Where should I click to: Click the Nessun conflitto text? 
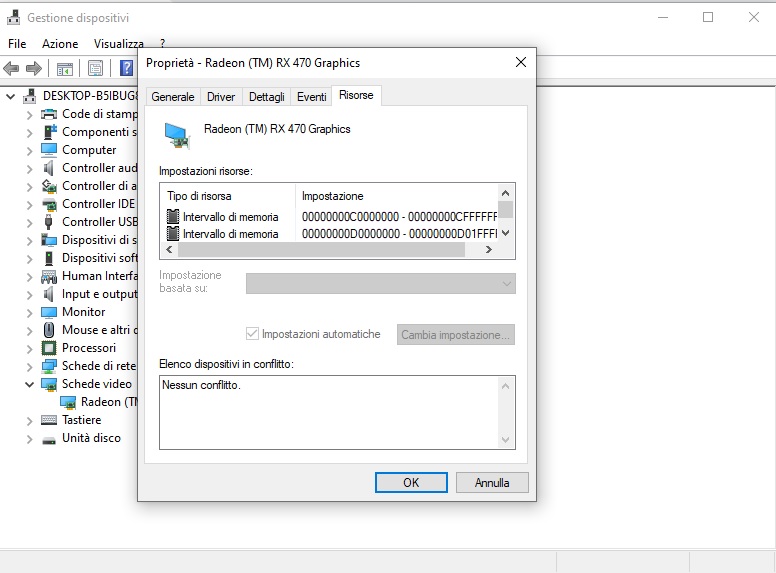tap(201, 385)
